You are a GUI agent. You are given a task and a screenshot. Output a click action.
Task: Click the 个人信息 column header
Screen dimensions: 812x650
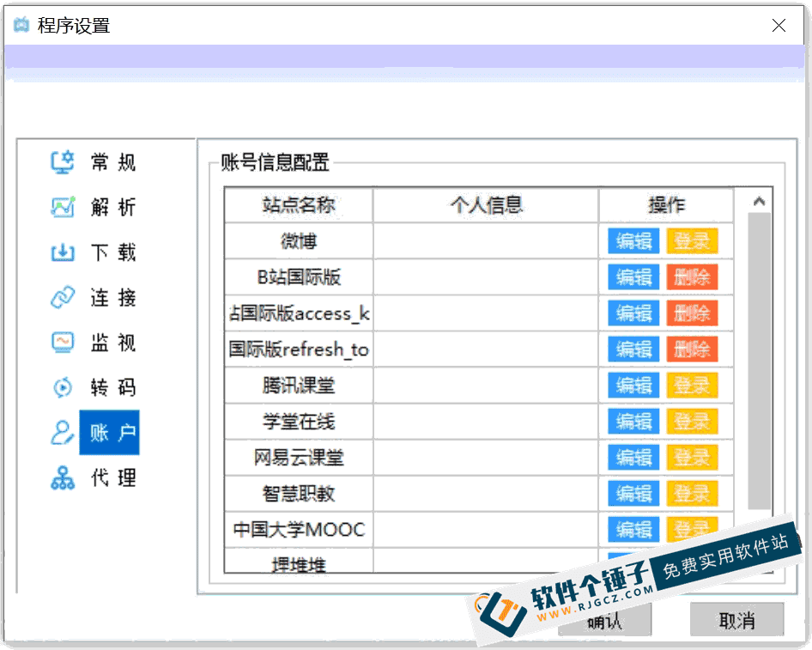486,205
